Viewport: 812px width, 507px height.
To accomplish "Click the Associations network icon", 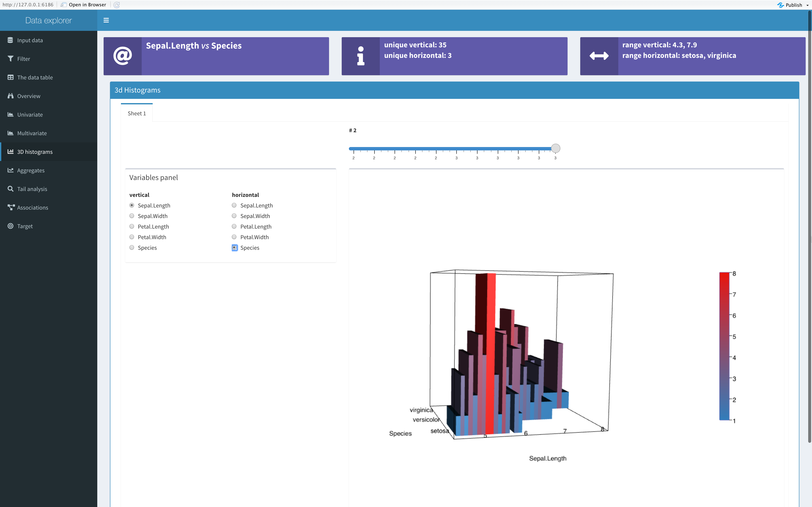I will click(x=11, y=208).
